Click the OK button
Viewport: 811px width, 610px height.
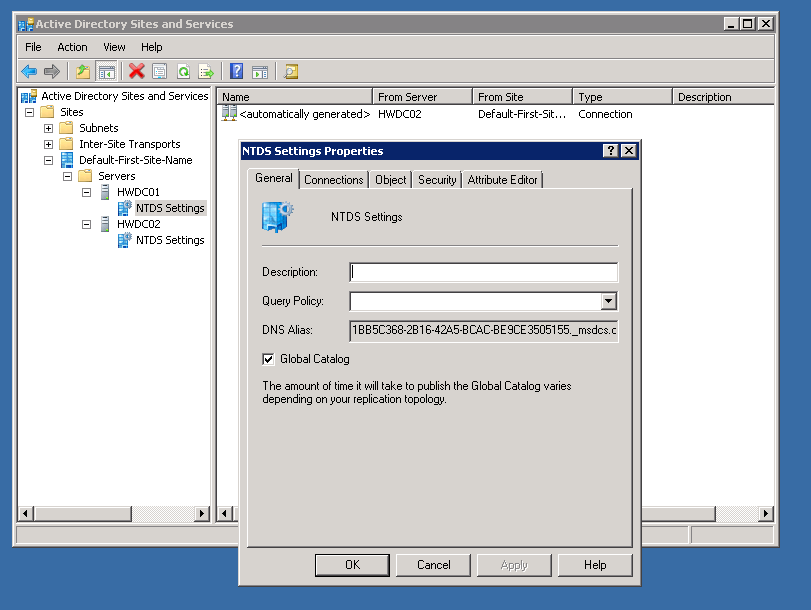point(352,565)
